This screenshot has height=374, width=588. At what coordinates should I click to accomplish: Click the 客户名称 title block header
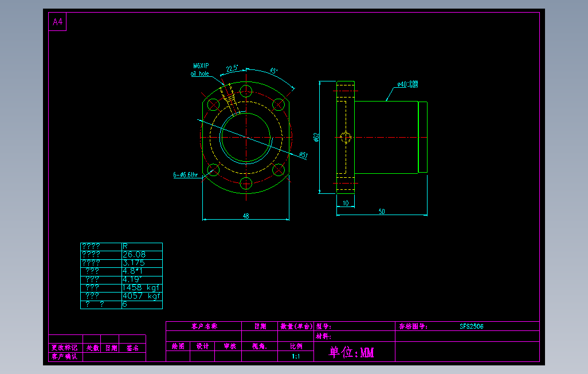coord(205,326)
